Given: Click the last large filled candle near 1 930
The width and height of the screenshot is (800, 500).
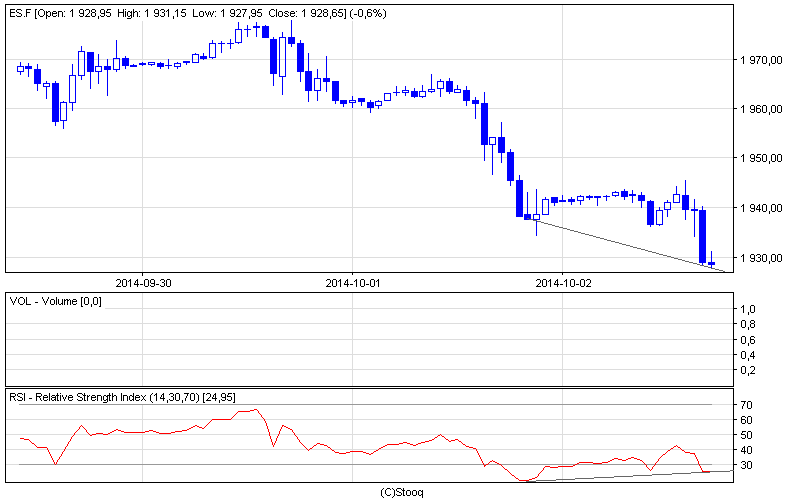Looking at the screenshot, I should click(x=703, y=236).
